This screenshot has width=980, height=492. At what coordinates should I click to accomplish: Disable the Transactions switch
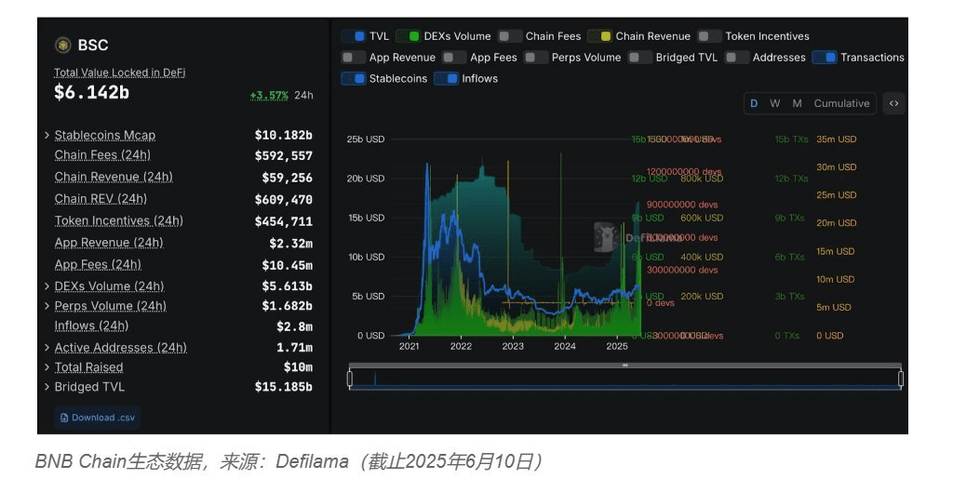[x=825, y=58]
